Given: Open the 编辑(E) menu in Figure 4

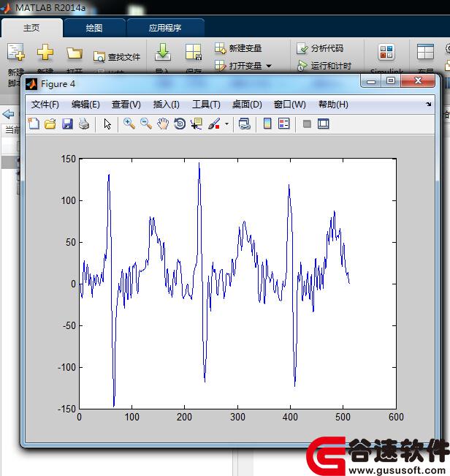Looking at the screenshot, I should point(85,105).
